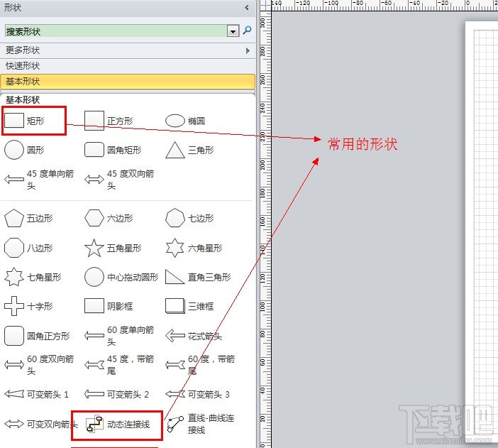Select the 椭圆 ellipse shape icon
Image resolution: width=498 pixels, height=448 pixels.
point(175,121)
